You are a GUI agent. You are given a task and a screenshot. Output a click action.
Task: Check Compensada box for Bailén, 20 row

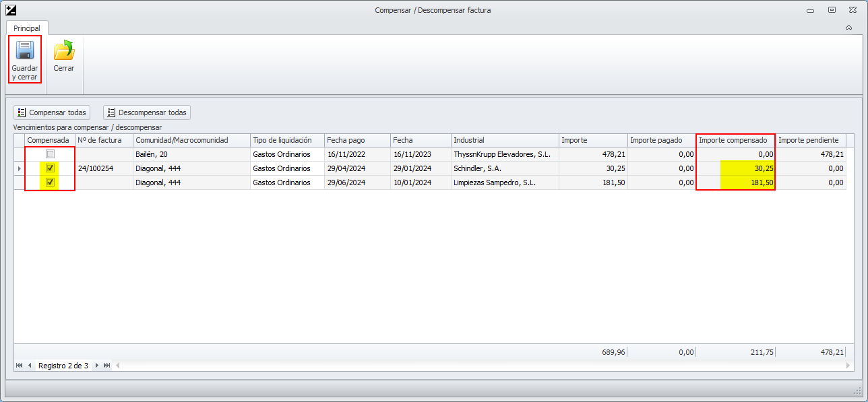click(50, 154)
